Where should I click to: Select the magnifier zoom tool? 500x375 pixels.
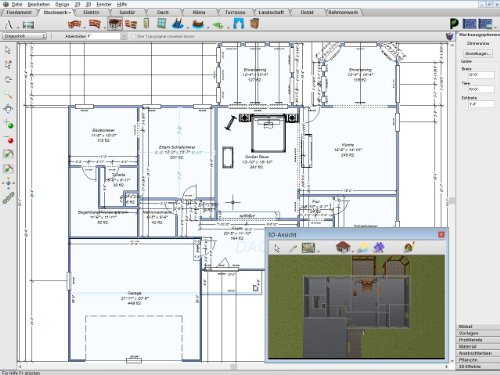coord(8,95)
